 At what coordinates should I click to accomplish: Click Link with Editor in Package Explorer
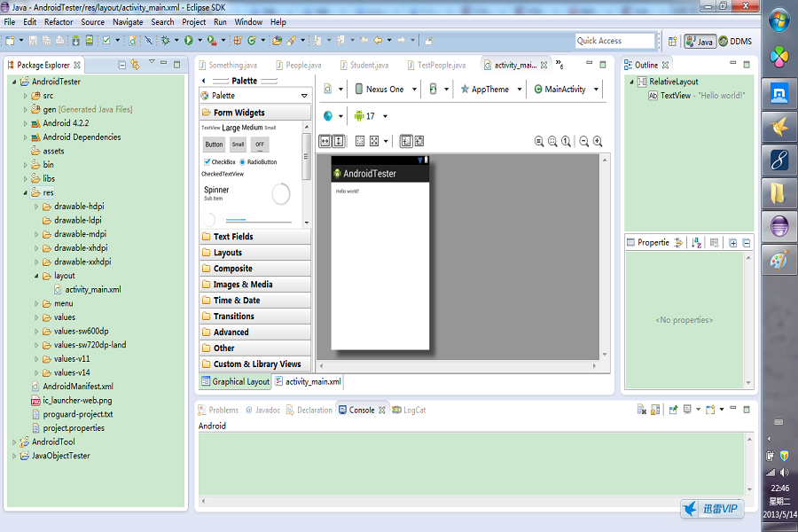pyautogui.click(x=135, y=64)
